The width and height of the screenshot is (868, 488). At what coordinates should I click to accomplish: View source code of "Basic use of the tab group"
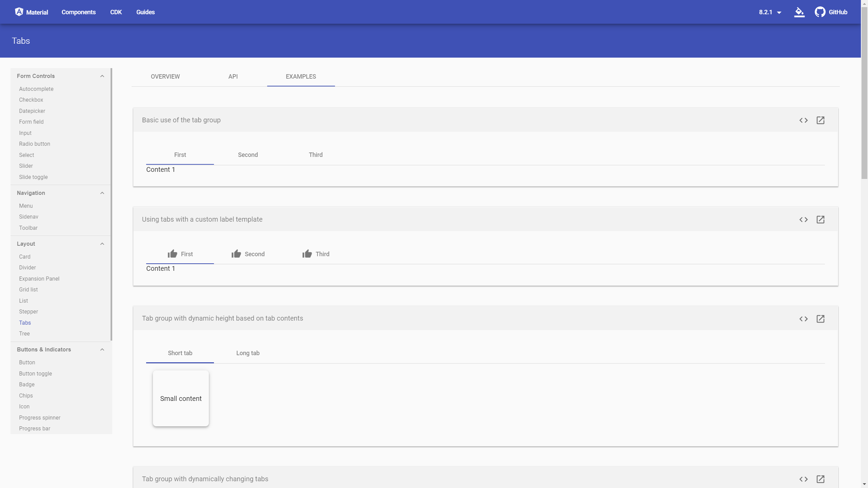pyautogui.click(x=804, y=120)
